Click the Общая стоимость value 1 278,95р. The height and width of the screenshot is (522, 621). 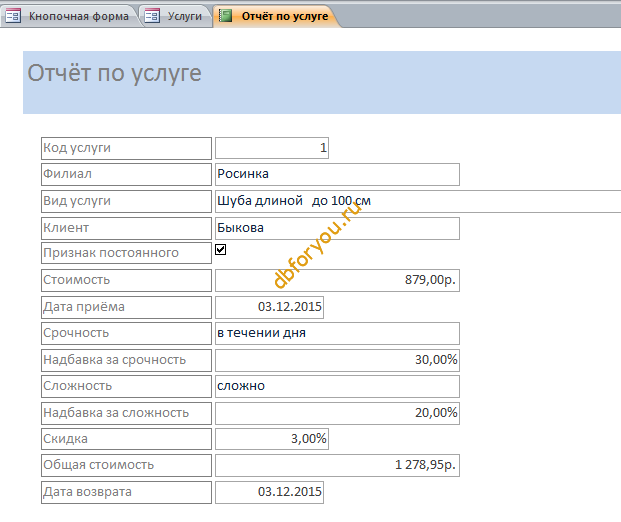coord(337,465)
